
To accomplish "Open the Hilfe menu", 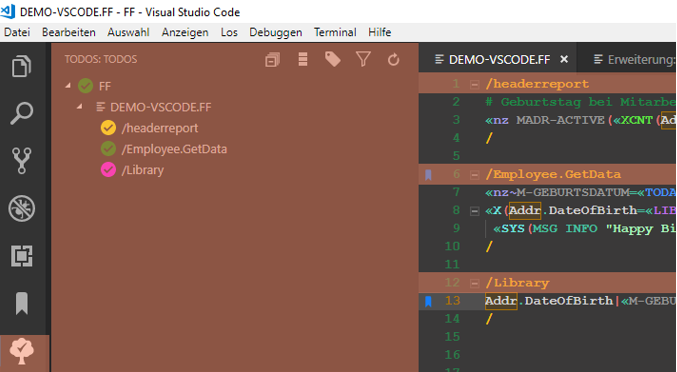I will [x=380, y=32].
